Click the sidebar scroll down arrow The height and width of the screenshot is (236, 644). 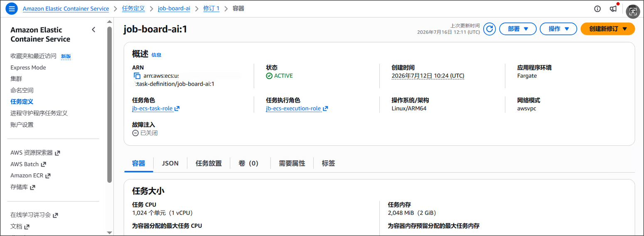(x=109, y=233)
